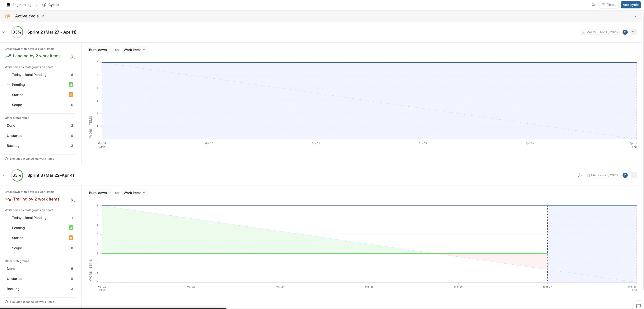Collapse Sprint 3 cycle details chevron
The height and width of the screenshot is (309, 644).
click(x=3, y=175)
